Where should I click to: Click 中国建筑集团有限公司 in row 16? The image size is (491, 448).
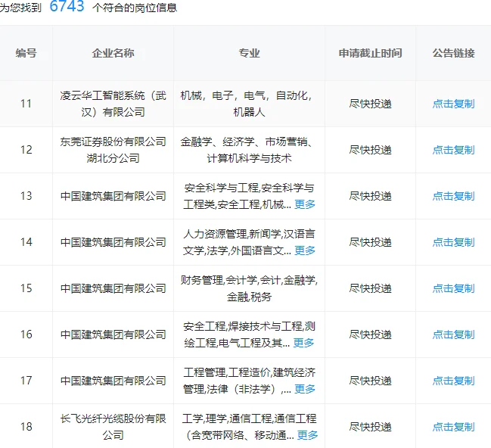pos(113,334)
